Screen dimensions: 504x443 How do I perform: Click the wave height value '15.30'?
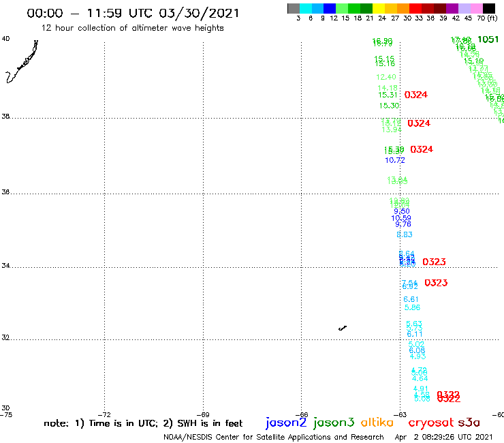click(390, 106)
